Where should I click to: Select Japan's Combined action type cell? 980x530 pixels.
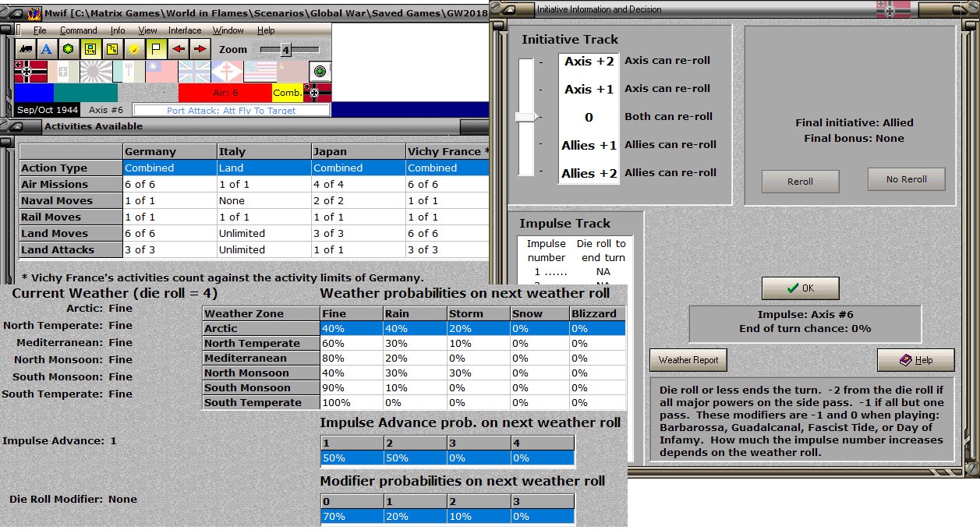click(x=359, y=168)
